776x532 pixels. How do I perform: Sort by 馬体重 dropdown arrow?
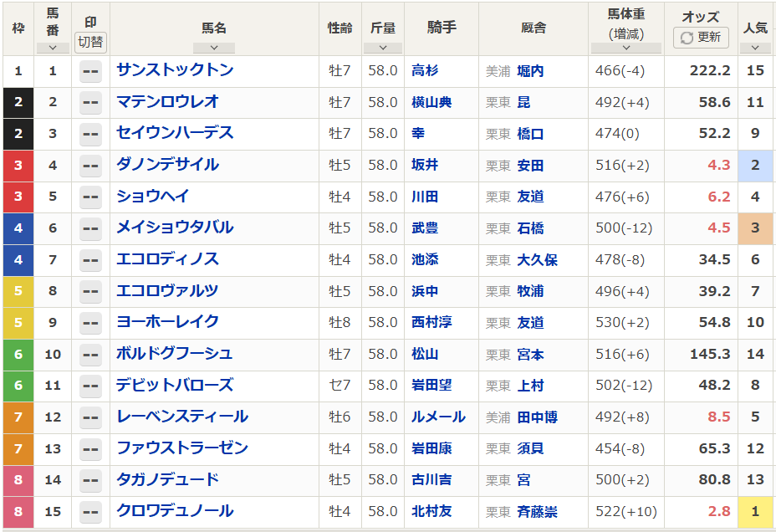click(x=626, y=48)
